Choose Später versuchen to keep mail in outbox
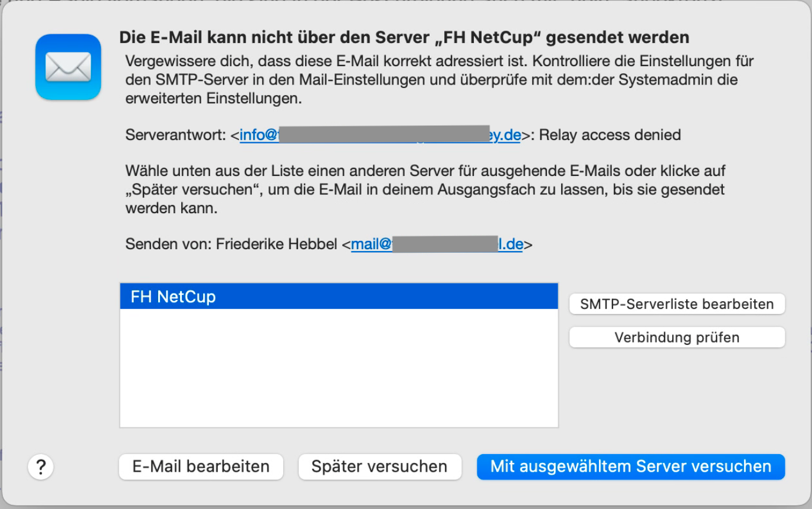The height and width of the screenshot is (509, 812). [379, 466]
